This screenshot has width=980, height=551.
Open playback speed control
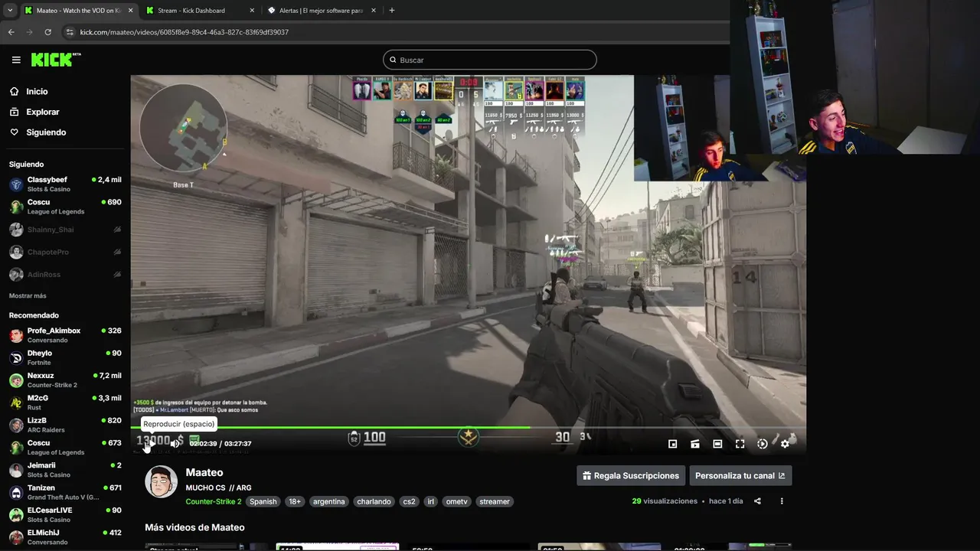(x=763, y=443)
